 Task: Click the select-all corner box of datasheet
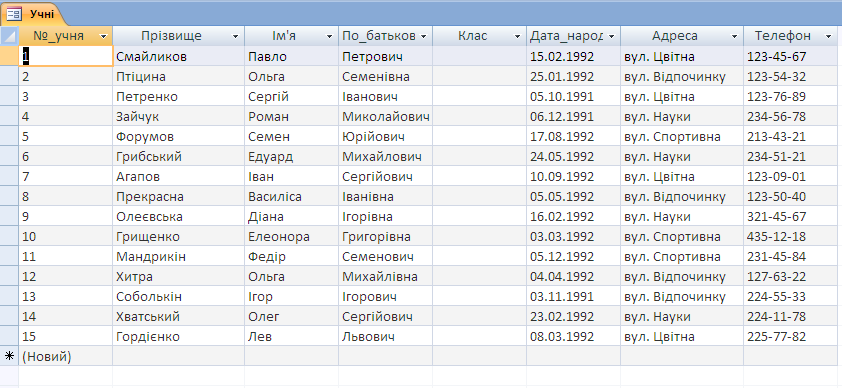tap(9, 36)
